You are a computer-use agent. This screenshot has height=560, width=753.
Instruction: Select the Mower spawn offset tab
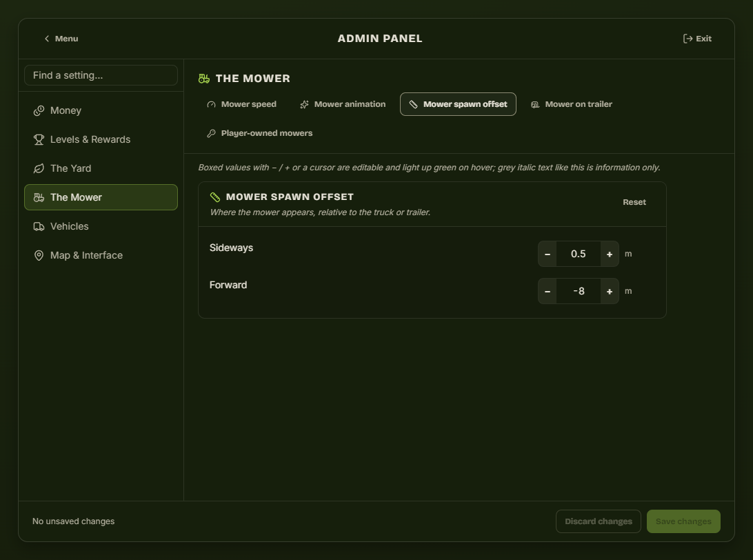pos(458,104)
